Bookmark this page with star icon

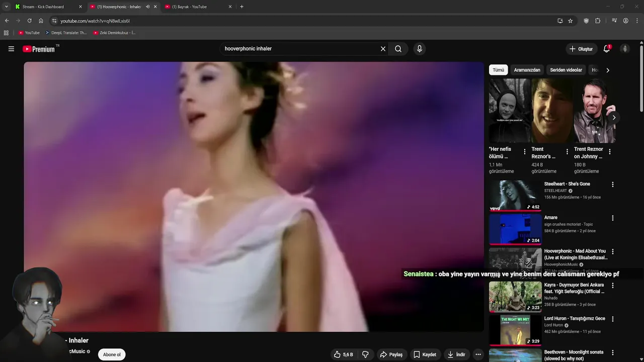tap(570, 21)
